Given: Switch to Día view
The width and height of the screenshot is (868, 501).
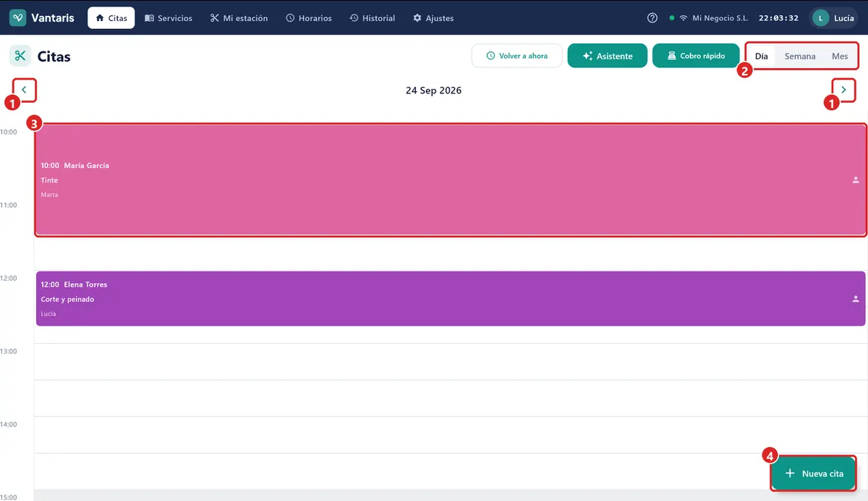Looking at the screenshot, I should click(762, 56).
